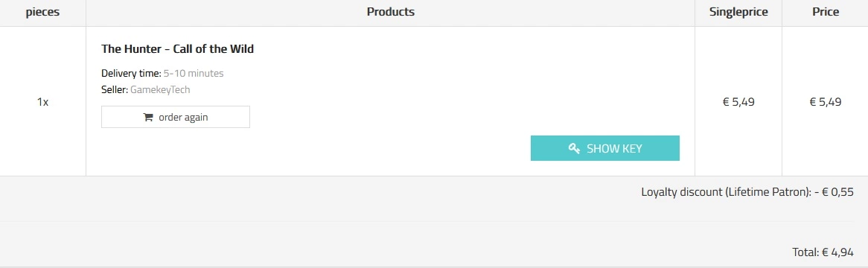Image resolution: width=868 pixels, height=268 pixels.
Task: Select the Price column header
Action: [x=826, y=12]
